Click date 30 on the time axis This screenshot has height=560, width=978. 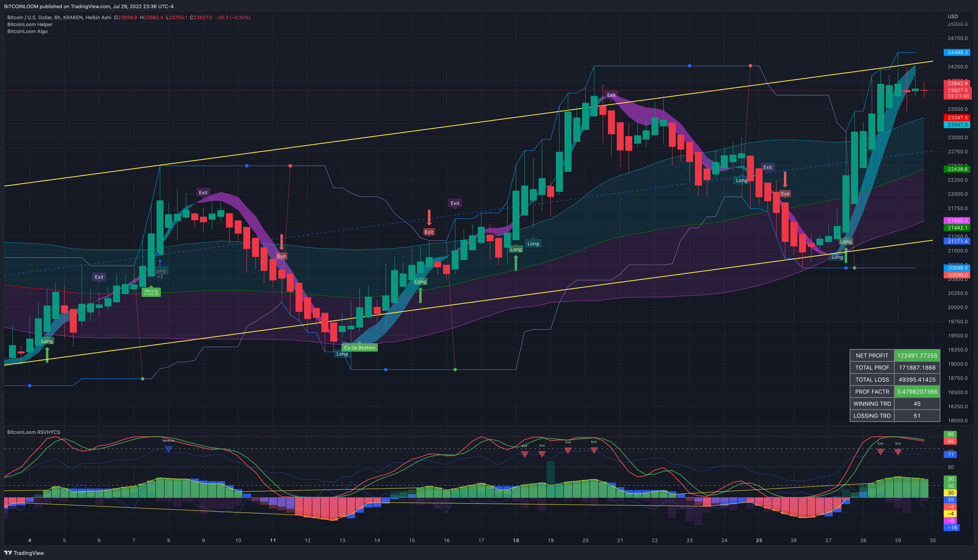click(x=933, y=540)
